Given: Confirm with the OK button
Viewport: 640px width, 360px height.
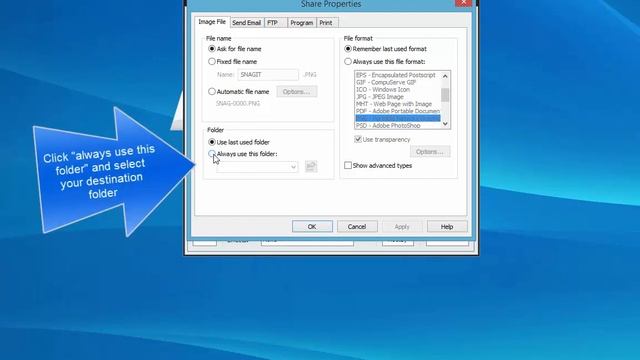Looking at the screenshot, I should (x=312, y=227).
